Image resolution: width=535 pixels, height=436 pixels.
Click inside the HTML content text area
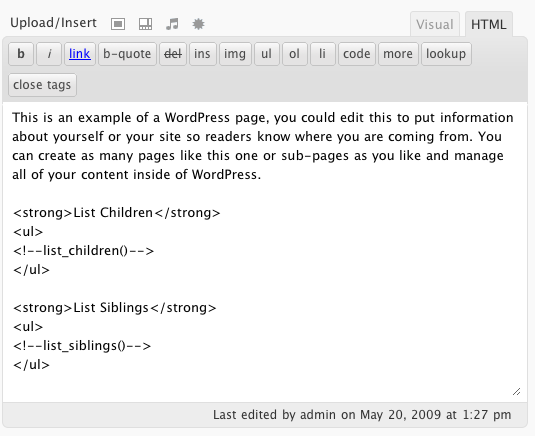265,252
